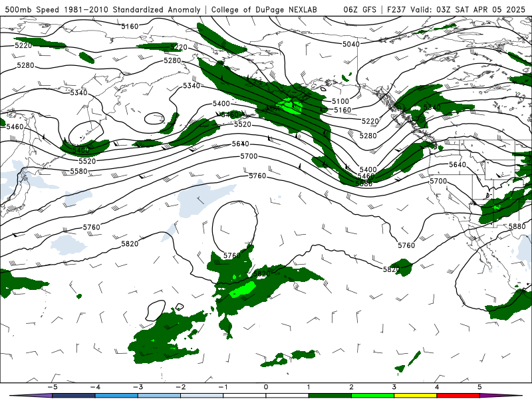532x399 pixels.
Task: Click the '06Z GFS' model run label
Action: point(360,9)
